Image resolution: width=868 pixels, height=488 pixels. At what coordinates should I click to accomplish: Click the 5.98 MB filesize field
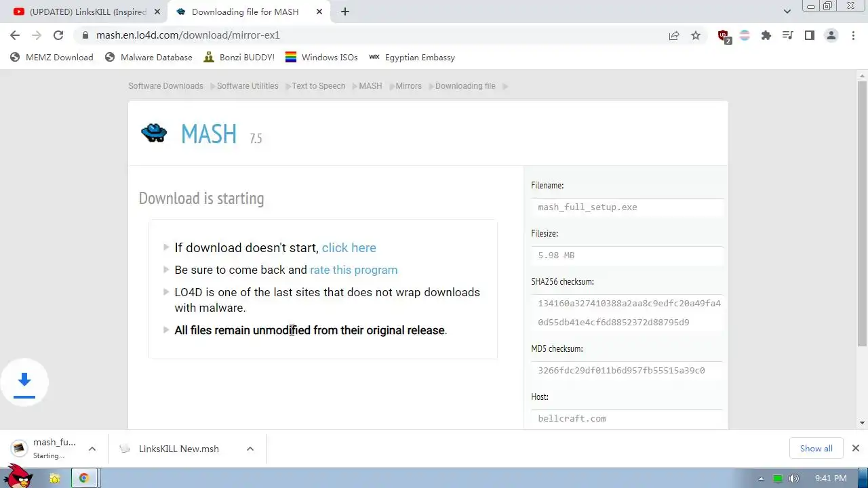627,256
